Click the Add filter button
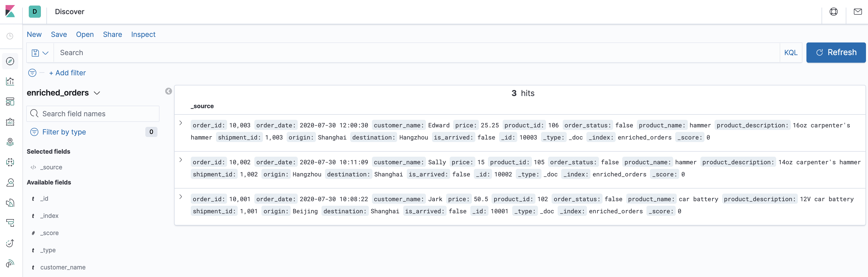The width and height of the screenshot is (868, 277). [67, 73]
